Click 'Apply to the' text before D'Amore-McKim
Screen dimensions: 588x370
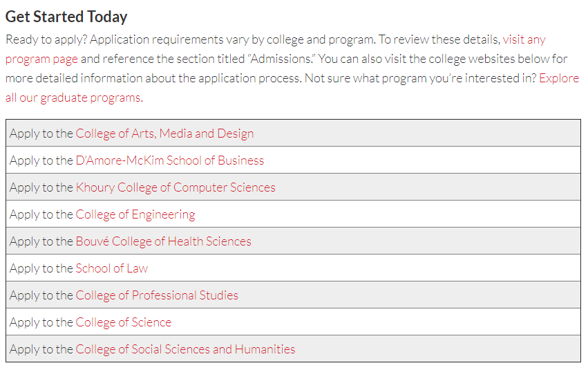pyautogui.click(x=41, y=160)
